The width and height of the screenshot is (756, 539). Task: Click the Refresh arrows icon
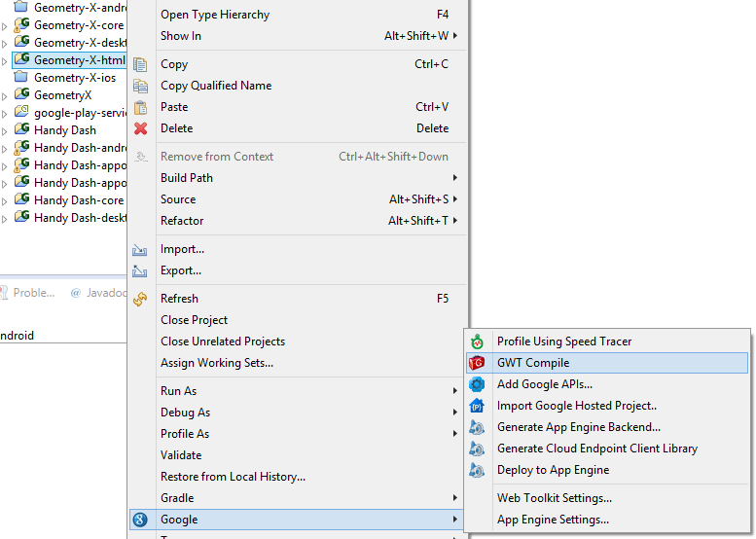click(140, 299)
